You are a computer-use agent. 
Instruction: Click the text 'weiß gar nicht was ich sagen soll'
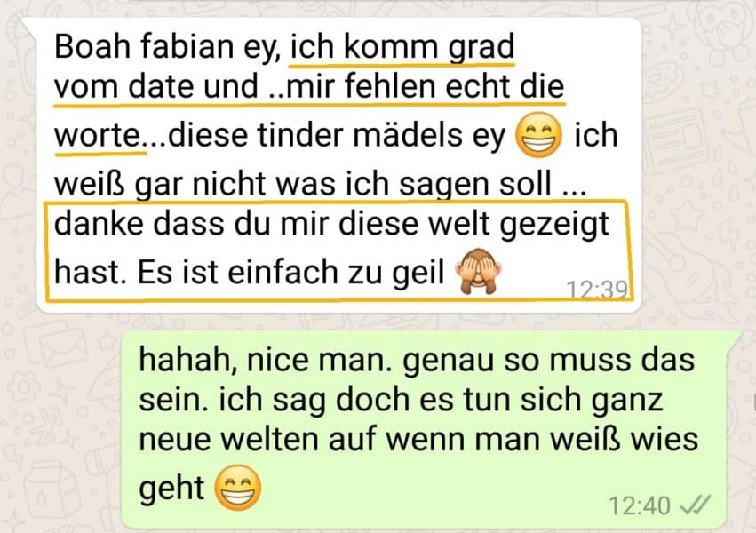(303, 184)
